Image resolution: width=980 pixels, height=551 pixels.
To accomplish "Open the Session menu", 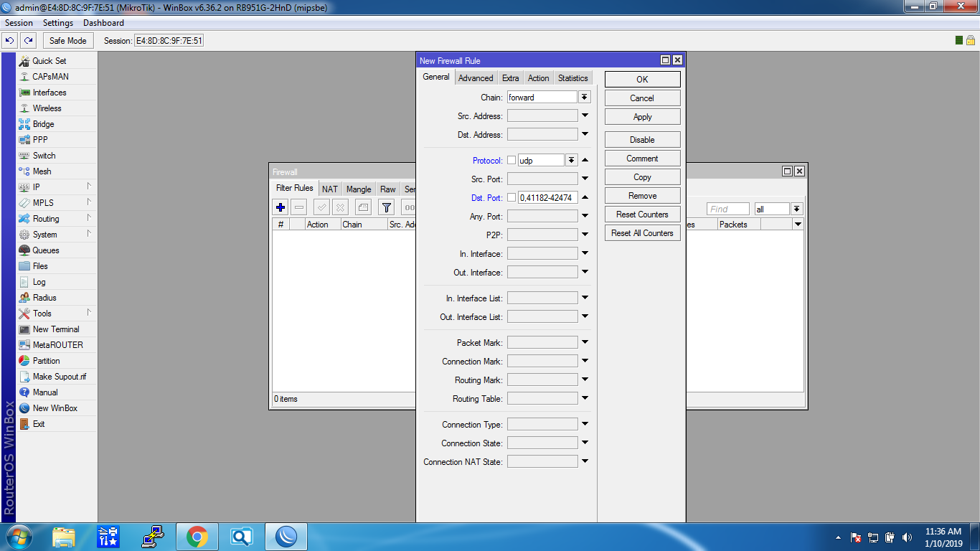I will coord(19,23).
